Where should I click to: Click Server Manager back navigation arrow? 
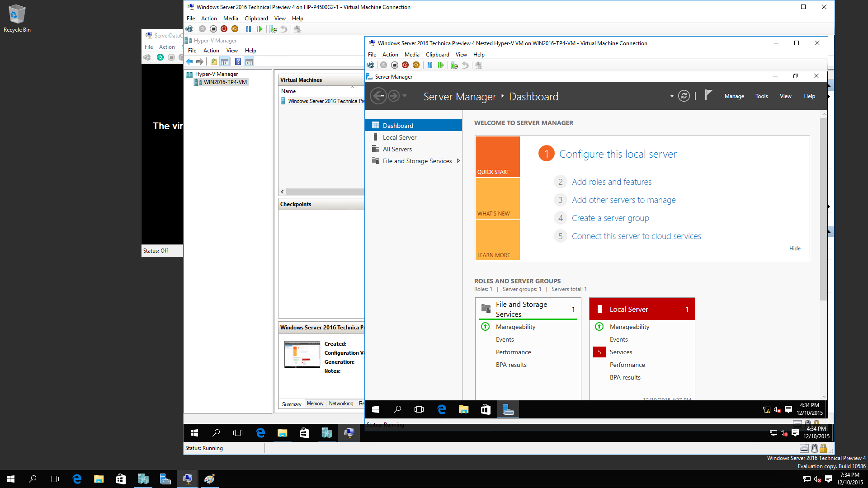click(x=378, y=96)
